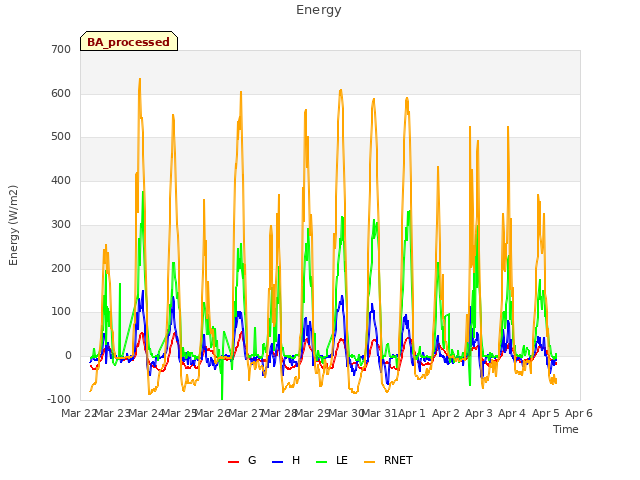Click the Apr 2 x-axis date label
The height and width of the screenshot is (480, 640).
(x=446, y=413)
